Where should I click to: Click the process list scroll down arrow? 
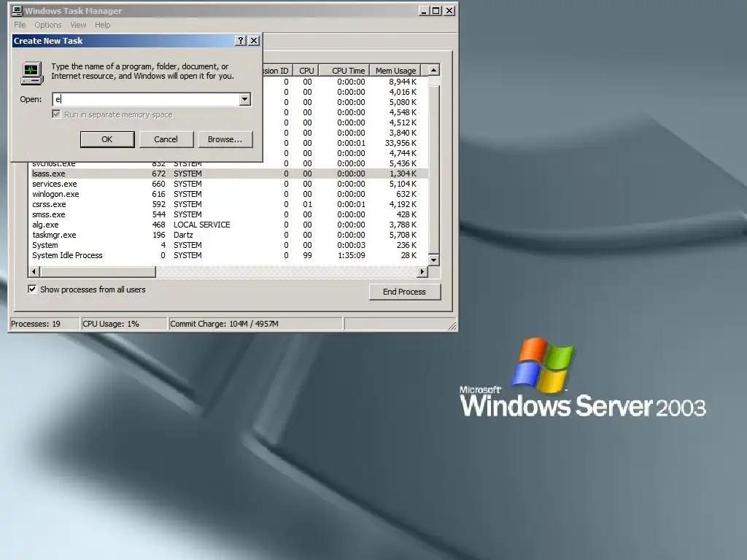[x=433, y=260]
